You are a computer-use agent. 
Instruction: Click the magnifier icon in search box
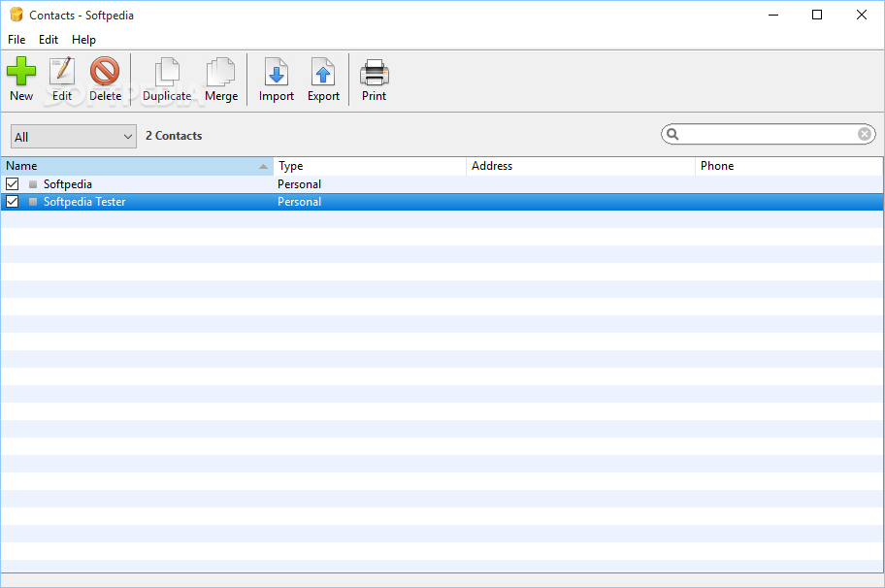click(x=672, y=134)
